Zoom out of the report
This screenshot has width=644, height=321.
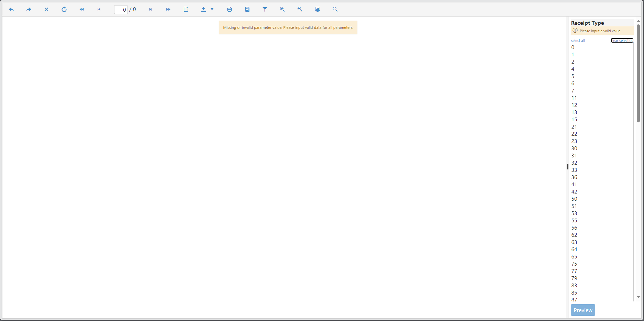[x=300, y=10]
